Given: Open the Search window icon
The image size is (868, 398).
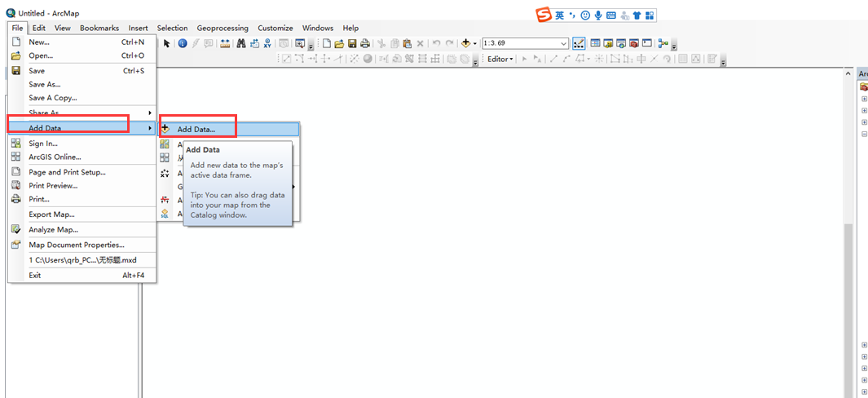Looking at the screenshot, I should coord(621,43).
